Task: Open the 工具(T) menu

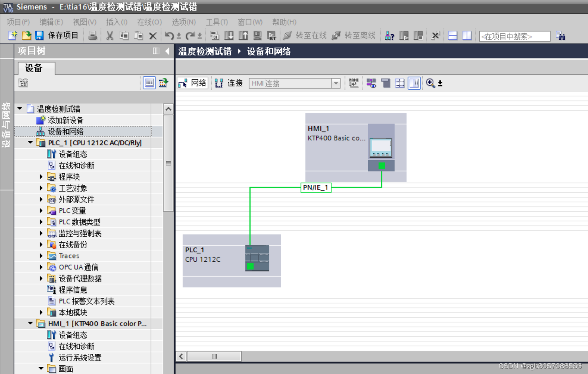Action: pos(217,22)
